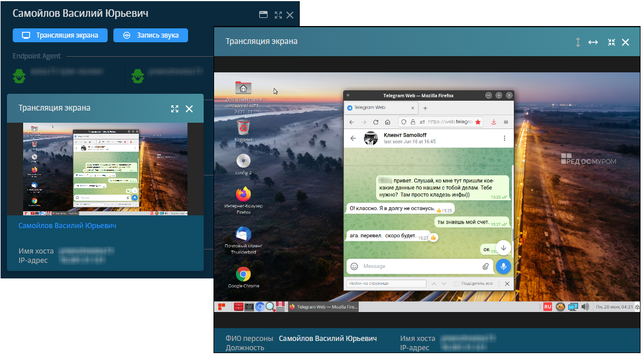The image size is (644, 356).
Task: Open the Firefox hamburger application menu
Action: [506, 122]
